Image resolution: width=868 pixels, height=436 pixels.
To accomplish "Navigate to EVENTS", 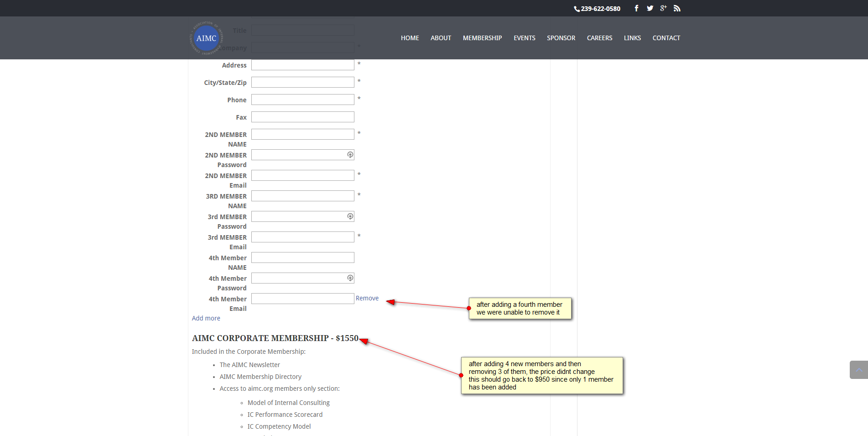I will coord(525,38).
